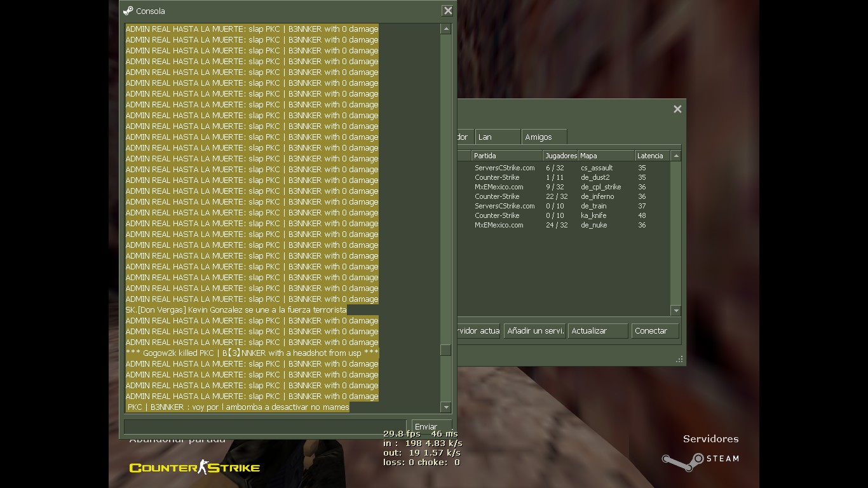Click the Añadir un servi. button
This screenshot has width=868, height=488.
pos(535,331)
